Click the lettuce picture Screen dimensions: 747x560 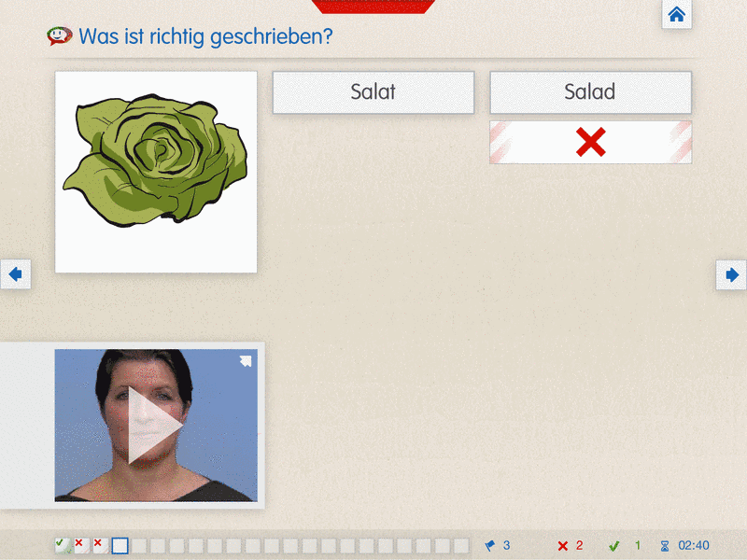pyautogui.click(x=156, y=172)
